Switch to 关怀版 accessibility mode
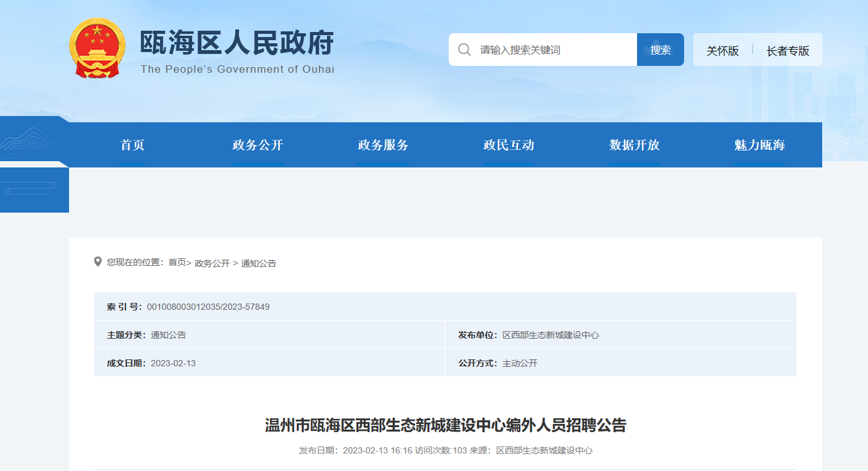Viewport: 868px width, 471px height. pos(722,51)
